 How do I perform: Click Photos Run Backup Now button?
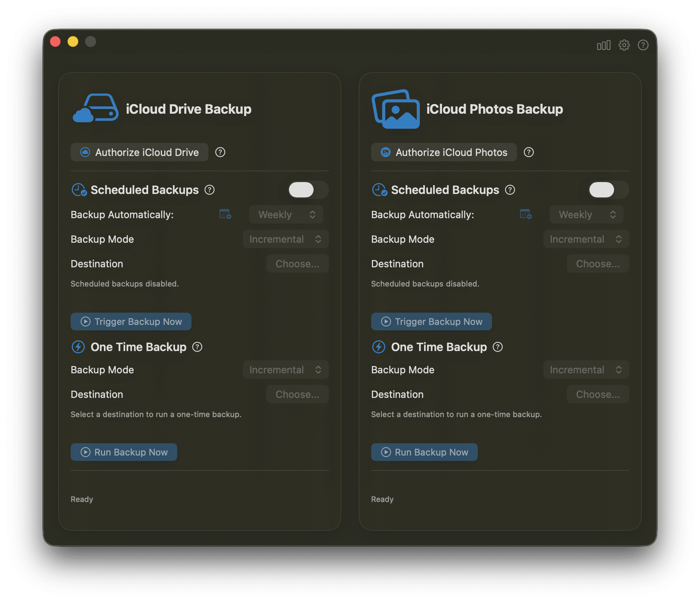(424, 452)
